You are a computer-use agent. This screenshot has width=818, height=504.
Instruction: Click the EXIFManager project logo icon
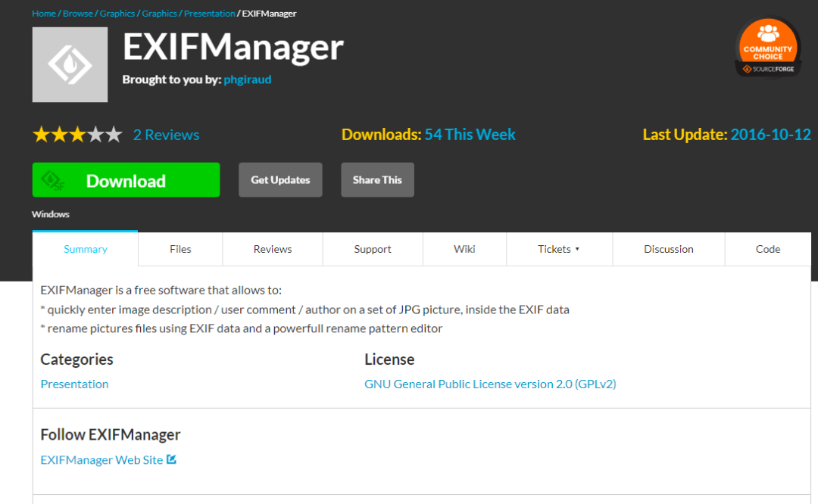(70, 64)
